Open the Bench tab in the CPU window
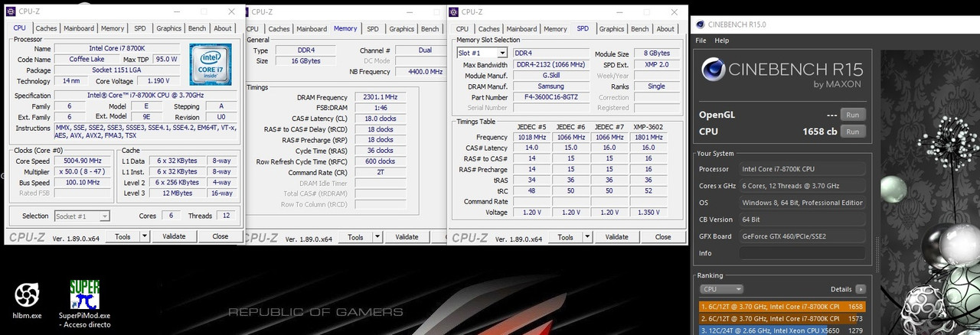Viewport: 980px width, 335px height. 197,28
